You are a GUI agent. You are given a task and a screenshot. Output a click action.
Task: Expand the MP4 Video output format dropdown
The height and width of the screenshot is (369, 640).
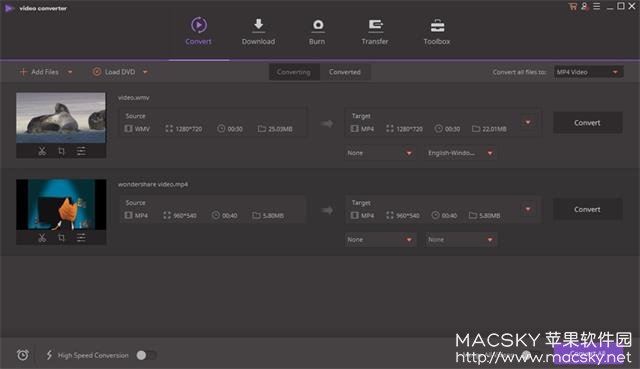point(588,72)
